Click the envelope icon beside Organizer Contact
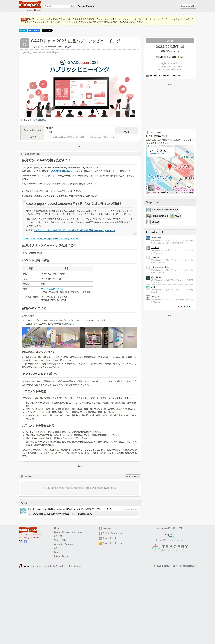This screenshot has width=215, height=644. [x=147, y=76]
